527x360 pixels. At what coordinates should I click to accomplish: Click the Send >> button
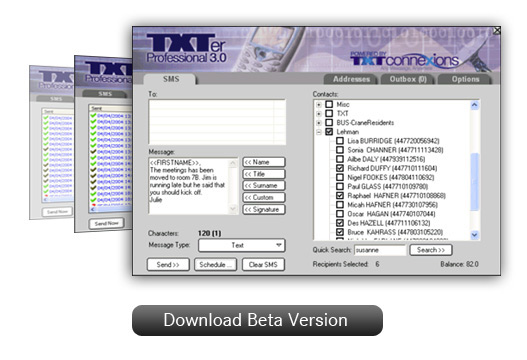(x=168, y=265)
